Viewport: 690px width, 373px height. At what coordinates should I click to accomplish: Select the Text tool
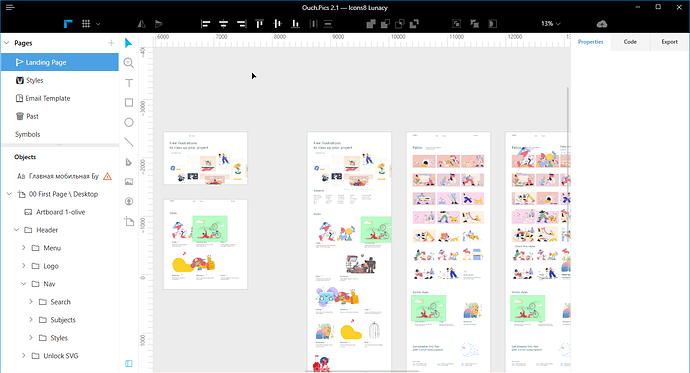tap(128, 83)
